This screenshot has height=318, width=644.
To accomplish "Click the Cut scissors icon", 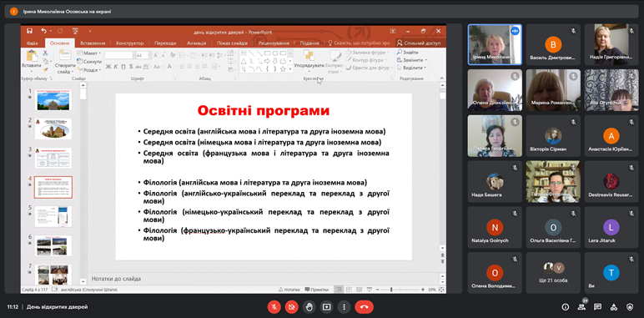I will (45, 53).
